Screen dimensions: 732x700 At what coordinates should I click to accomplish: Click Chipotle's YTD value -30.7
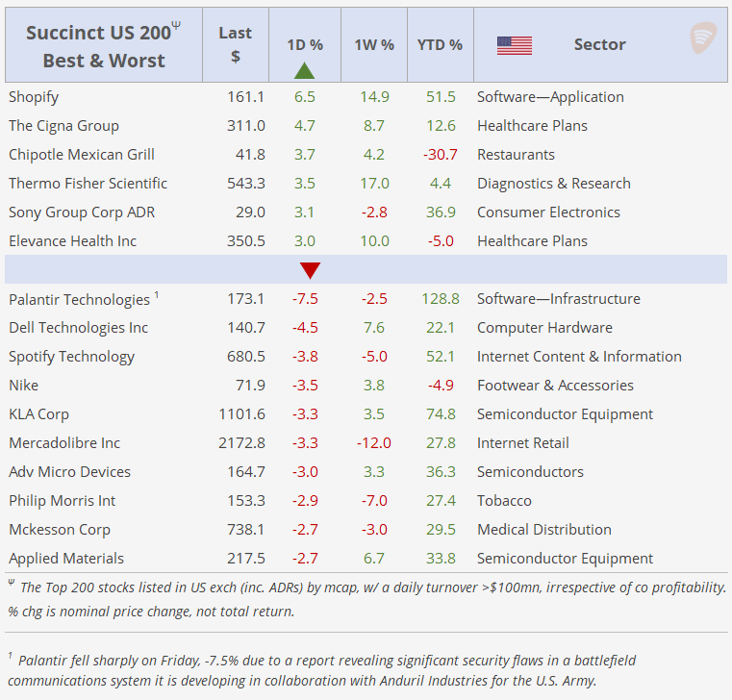[441, 155]
